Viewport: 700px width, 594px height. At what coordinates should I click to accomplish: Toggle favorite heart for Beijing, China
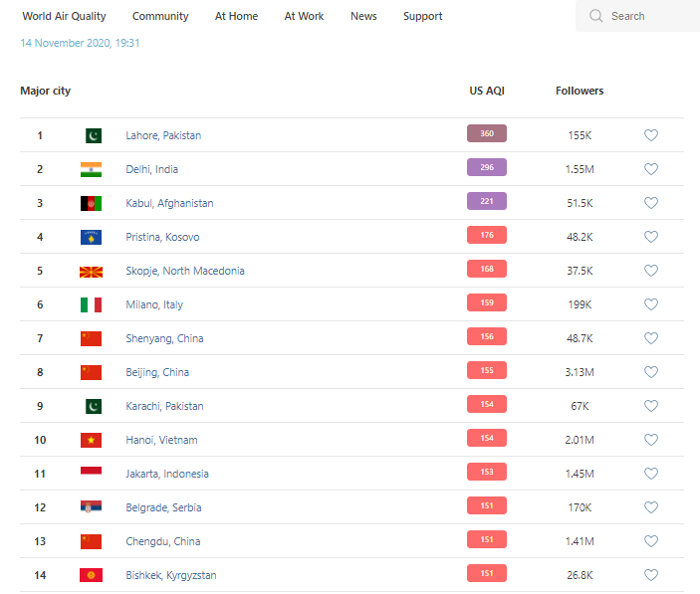click(x=651, y=372)
